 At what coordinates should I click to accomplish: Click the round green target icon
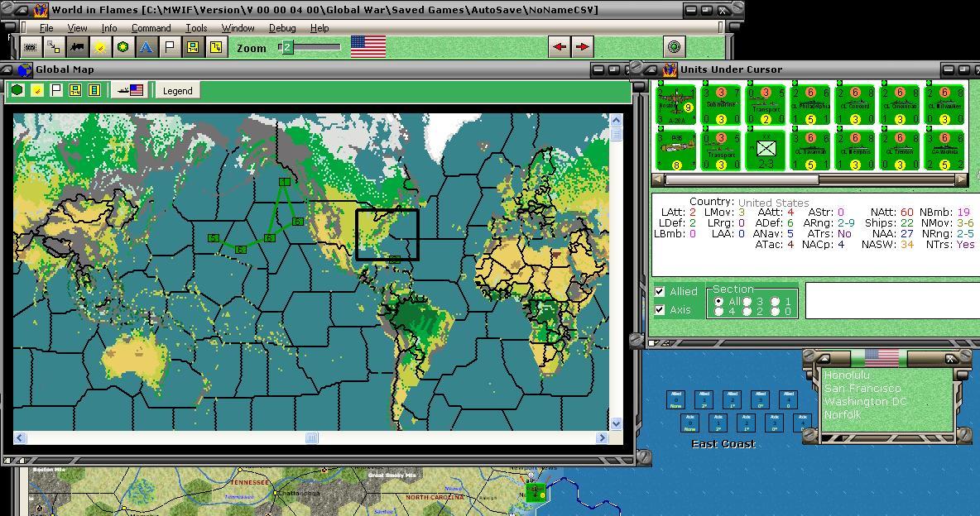674,47
